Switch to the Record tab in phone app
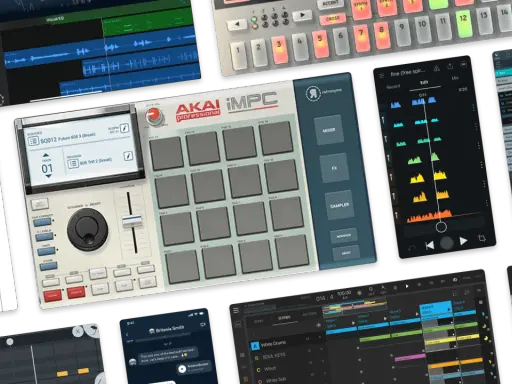512x384 pixels. 393,87
